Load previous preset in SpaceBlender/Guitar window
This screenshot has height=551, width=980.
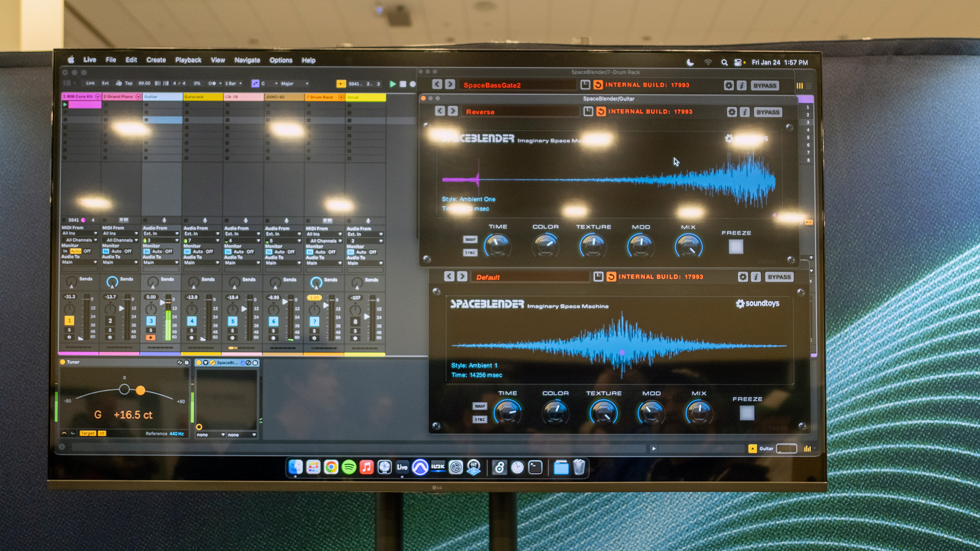tap(440, 111)
